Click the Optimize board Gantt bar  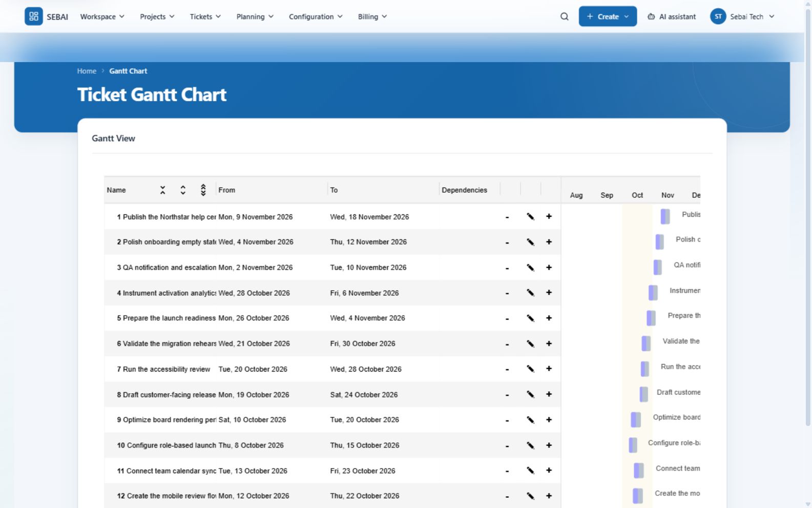[636, 420]
